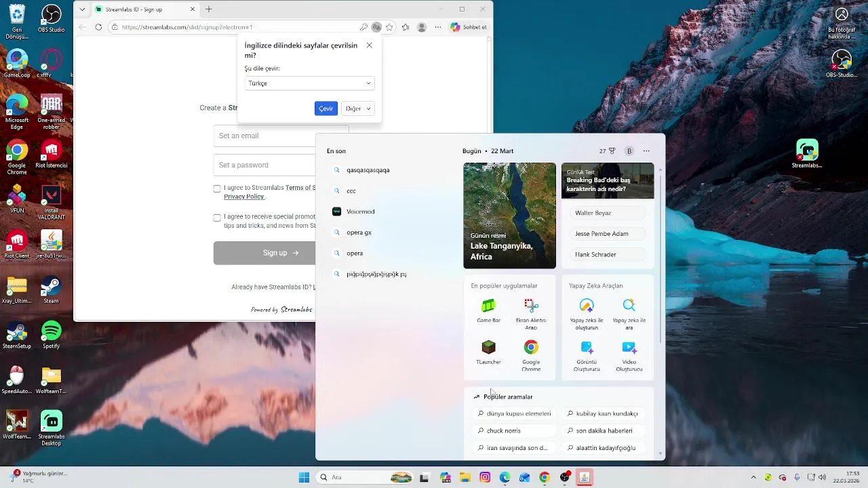The height and width of the screenshot is (488, 868).
Task: Open Microsoft Edge desktop shortcut
Action: pos(17,112)
